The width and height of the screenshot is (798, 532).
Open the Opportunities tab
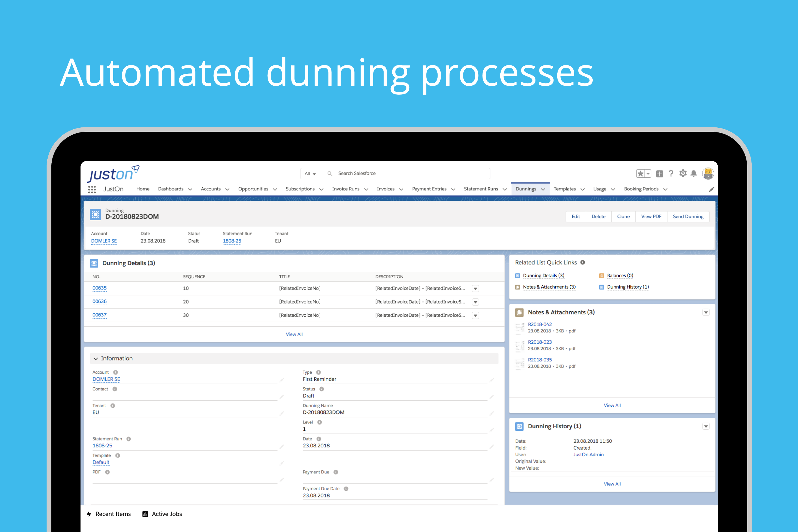253,189
